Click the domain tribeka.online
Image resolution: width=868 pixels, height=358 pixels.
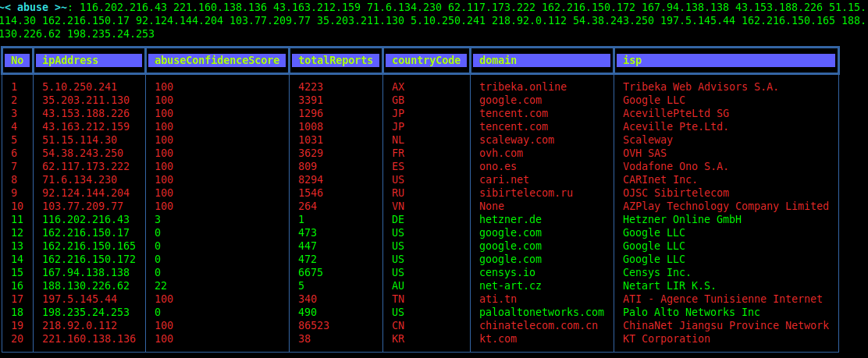523,87
